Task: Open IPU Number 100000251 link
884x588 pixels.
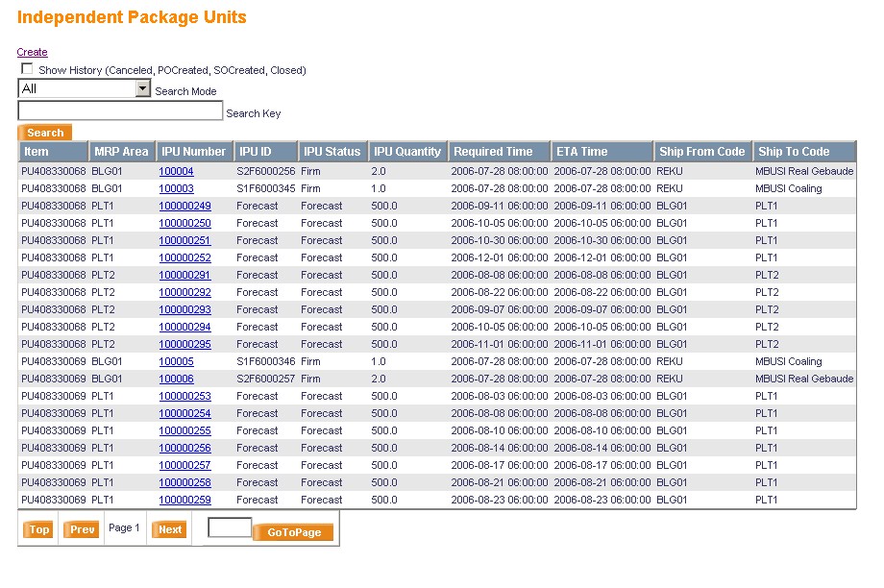Action: click(184, 241)
